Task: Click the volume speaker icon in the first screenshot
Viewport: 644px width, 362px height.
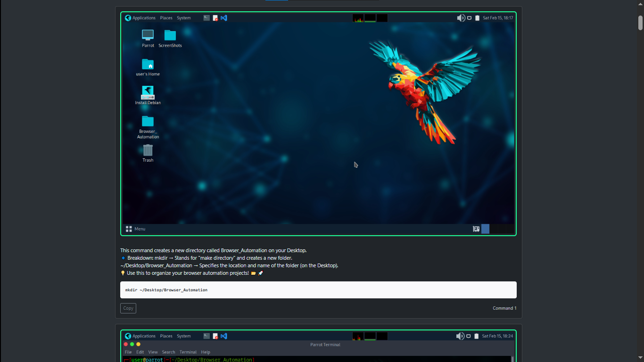Action: click(461, 18)
